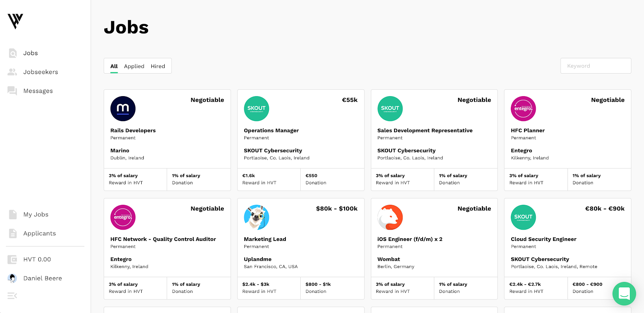Click Daniel Beere's avatar icon
The width and height of the screenshot is (644, 313).
[x=12, y=278]
